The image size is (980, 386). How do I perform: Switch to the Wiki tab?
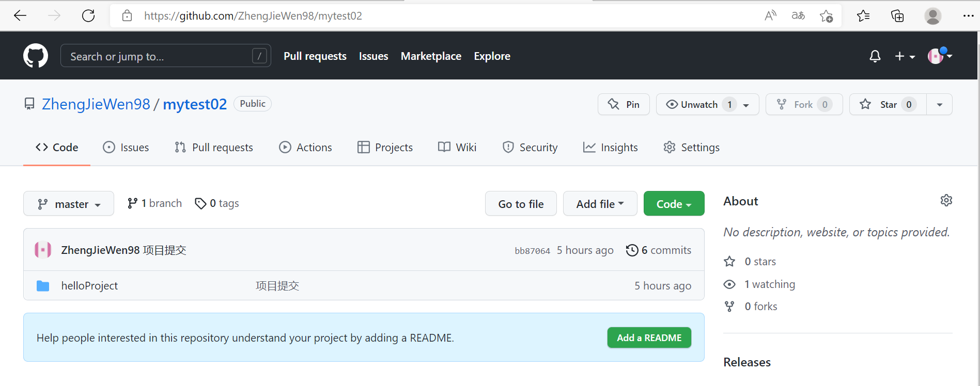(x=457, y=148)
